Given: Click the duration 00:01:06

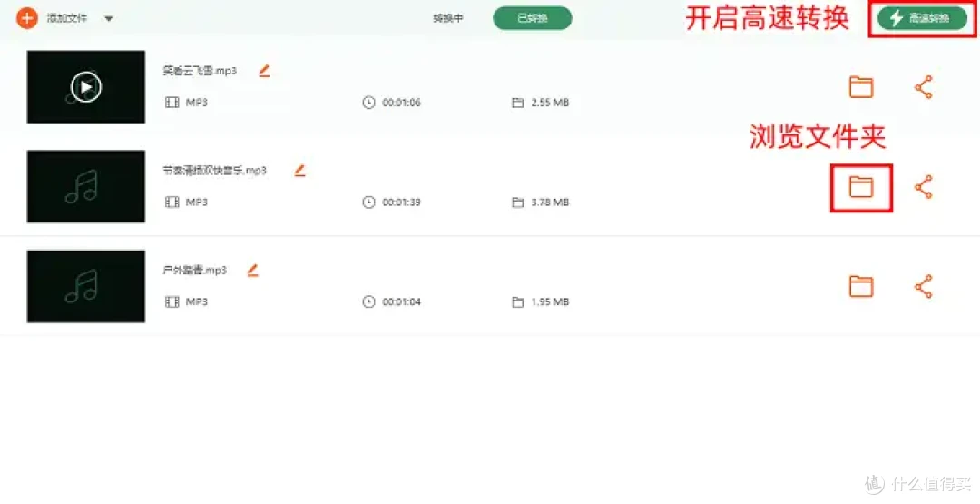Looking at the screenshot, I should pyautogui.click(x=401, y=103).
